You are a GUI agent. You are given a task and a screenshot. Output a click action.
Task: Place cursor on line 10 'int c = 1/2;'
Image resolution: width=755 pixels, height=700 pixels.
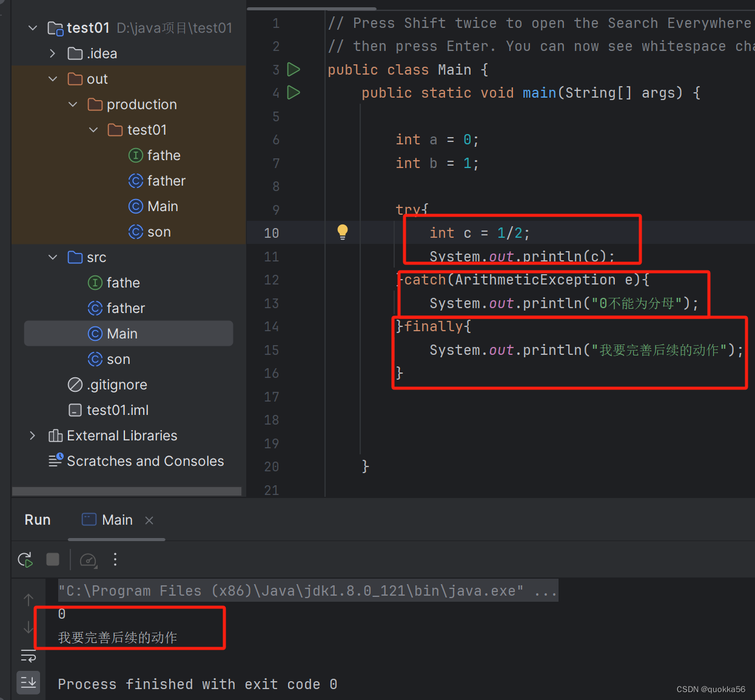pyautogui.click(x=479, y=233)
